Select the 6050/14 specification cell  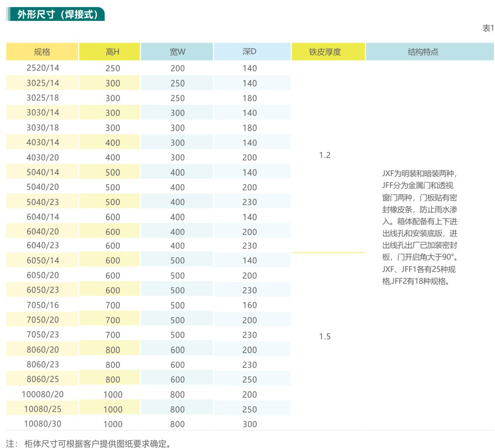pyautogui.click(x=43, y=261)
